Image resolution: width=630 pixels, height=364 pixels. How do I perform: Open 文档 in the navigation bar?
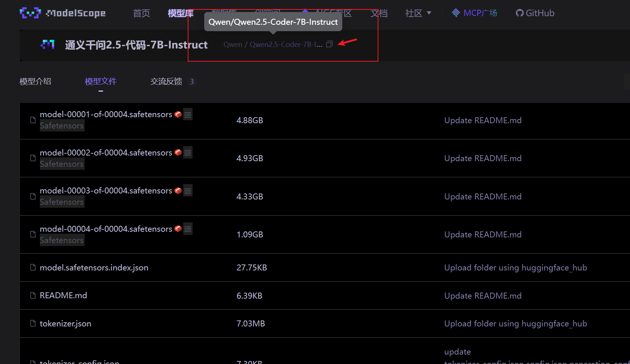point(379,13)
